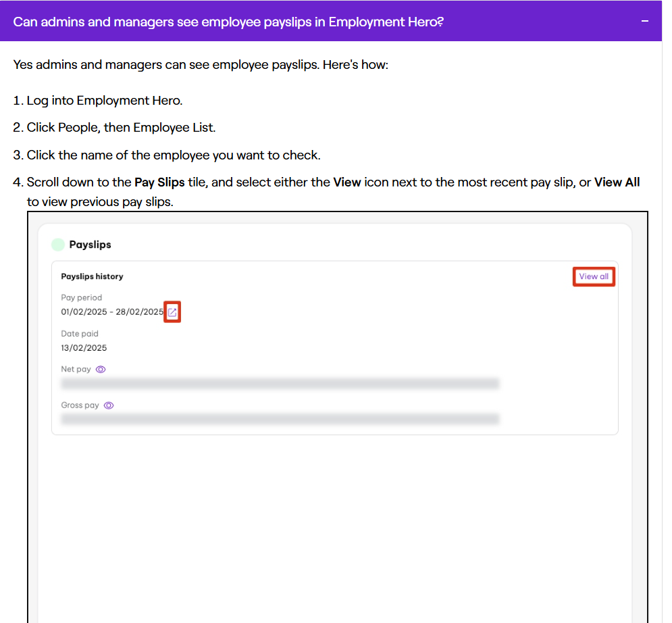This screenshot has height=623, width=672.
Task: Click the Payslips tile title
Action: [x=90, y=245]
